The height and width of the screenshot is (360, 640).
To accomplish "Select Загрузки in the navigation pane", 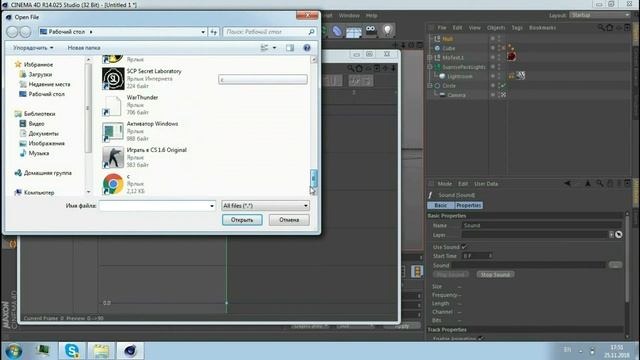I will (x=40, y=74).
